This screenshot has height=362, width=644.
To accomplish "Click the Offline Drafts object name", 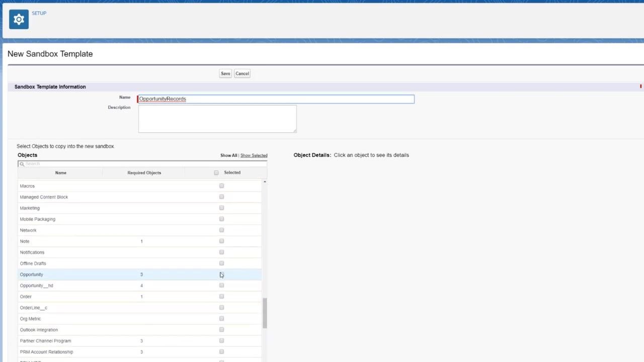I will (x=33, y=263).
